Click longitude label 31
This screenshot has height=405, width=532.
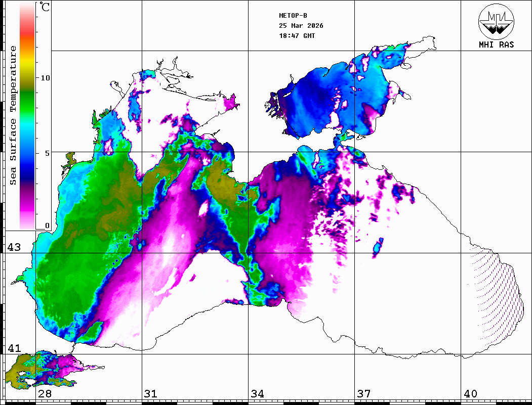pyautogui.click(x=150, y=394)
